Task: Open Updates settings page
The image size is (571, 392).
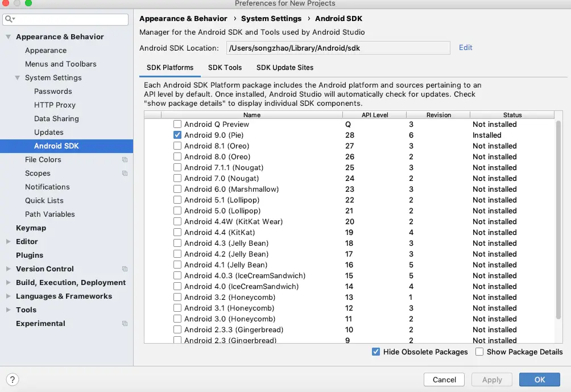Action: (x=49, y=132)
